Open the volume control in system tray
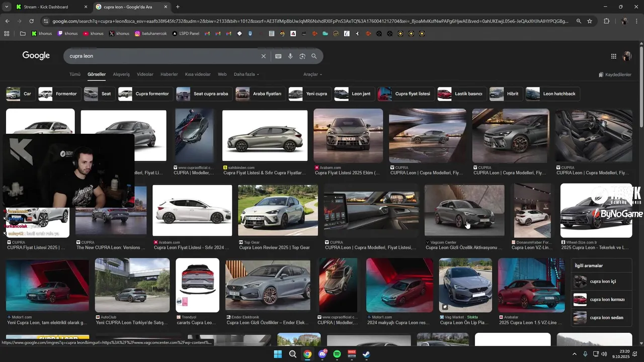Viewport: 644px width, 362px height. 604,354
